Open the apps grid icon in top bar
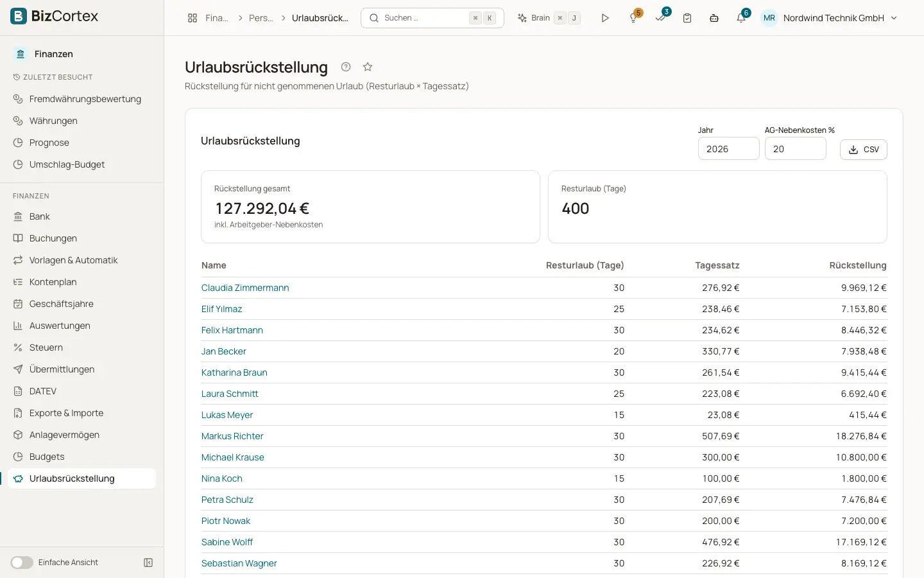924x578 pixels. 192,18
